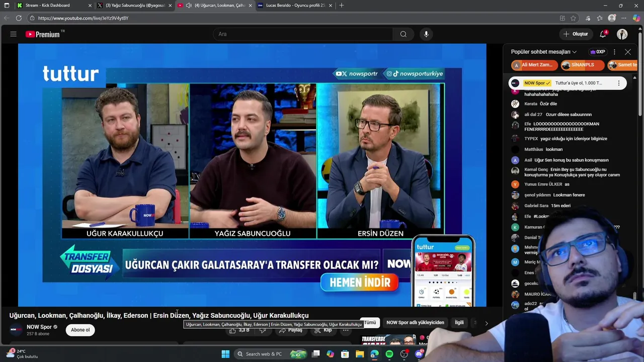Open File Explorer from the taskbar
The image size is (644, 362).
tap(360, 354)
